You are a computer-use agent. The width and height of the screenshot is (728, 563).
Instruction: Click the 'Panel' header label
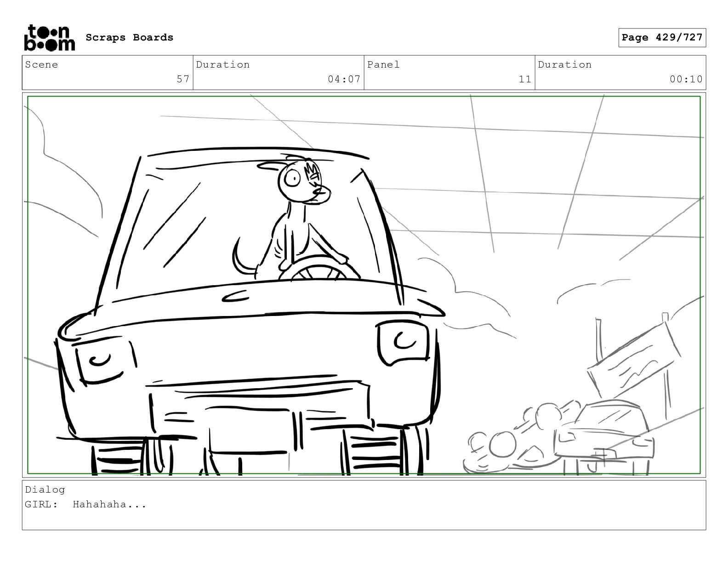383,64
